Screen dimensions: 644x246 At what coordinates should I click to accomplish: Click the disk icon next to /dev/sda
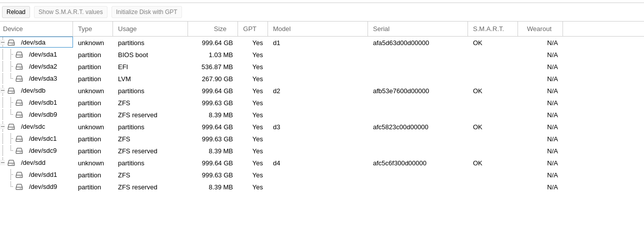(11, 43)
